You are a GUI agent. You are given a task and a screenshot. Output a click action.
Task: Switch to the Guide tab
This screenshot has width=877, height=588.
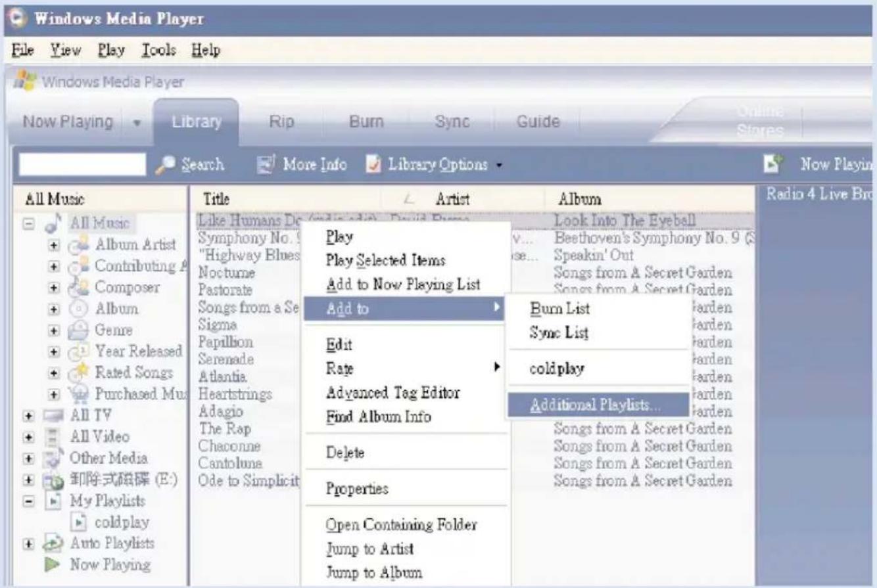(x=538, y=122)
